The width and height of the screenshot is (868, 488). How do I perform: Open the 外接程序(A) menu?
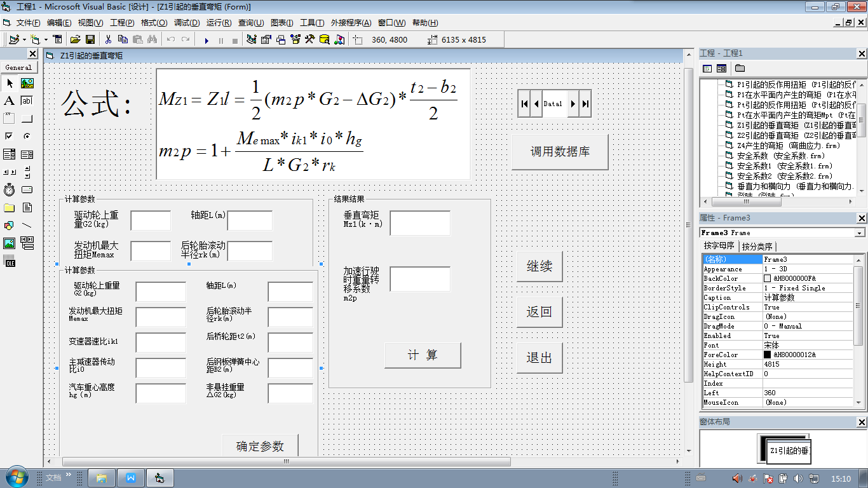point(351,23)
